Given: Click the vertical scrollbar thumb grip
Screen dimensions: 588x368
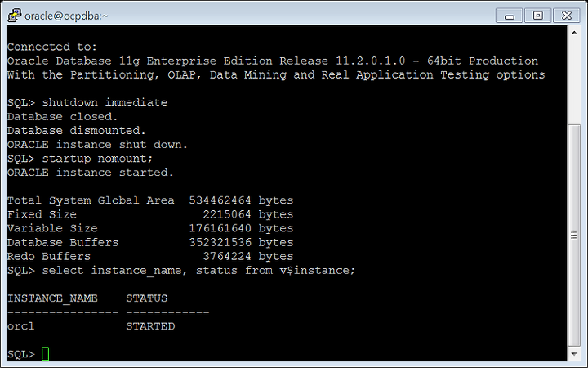Looking at the screenshot, I should point(574,235).
